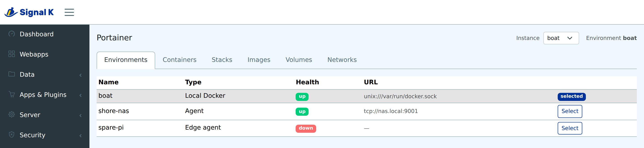The image size is (644, 148).
Task: Switch to the Images tab
Action: [259, 60]
